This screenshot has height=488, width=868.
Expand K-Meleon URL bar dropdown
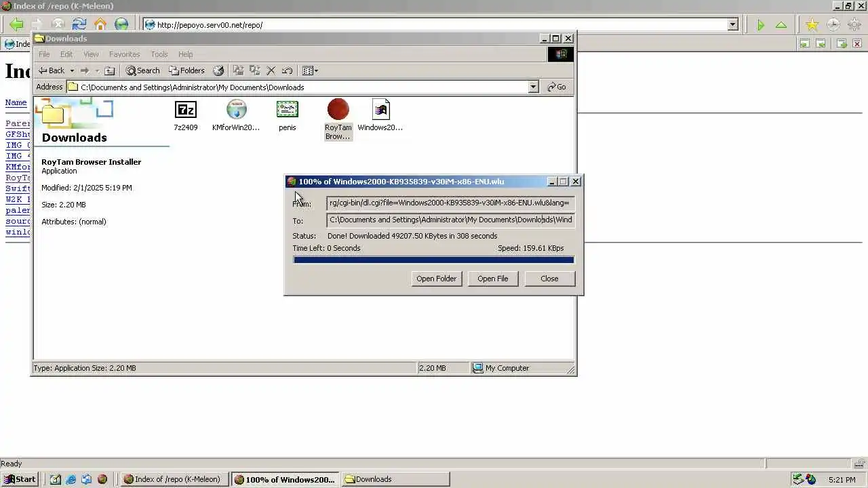tap(732, 25)
